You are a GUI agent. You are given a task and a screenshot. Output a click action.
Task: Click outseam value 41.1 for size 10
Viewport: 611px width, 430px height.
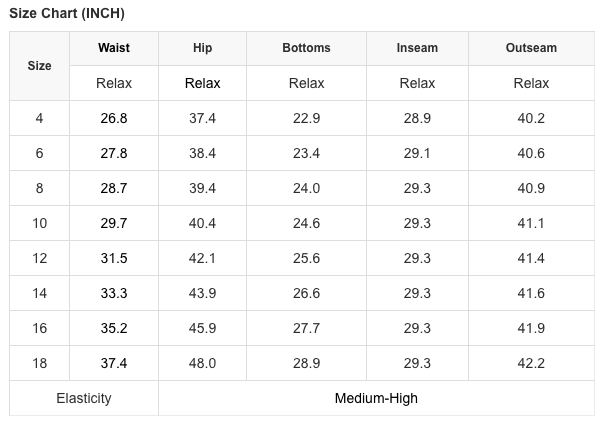[531, 223]
